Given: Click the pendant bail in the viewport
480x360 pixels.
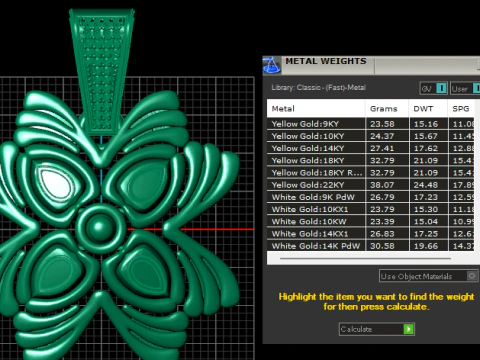Looking at the screenshot, I should [x=101, y=72].
